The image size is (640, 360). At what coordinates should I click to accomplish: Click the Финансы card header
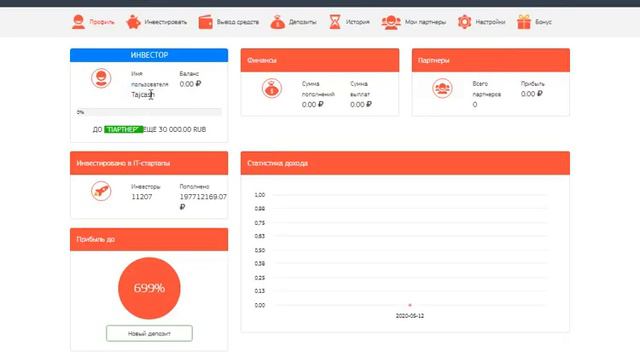click(320, 60)
